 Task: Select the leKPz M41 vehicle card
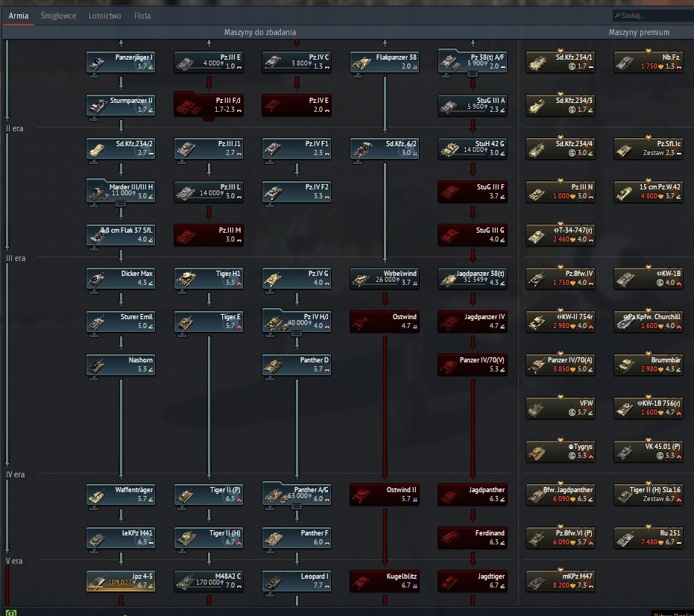pyautogui.click(x=121, y=538)
